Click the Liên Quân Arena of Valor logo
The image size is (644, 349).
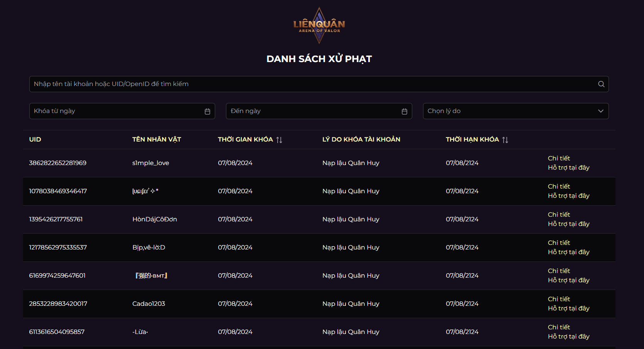pyautogui.click(x=319, y=25)
